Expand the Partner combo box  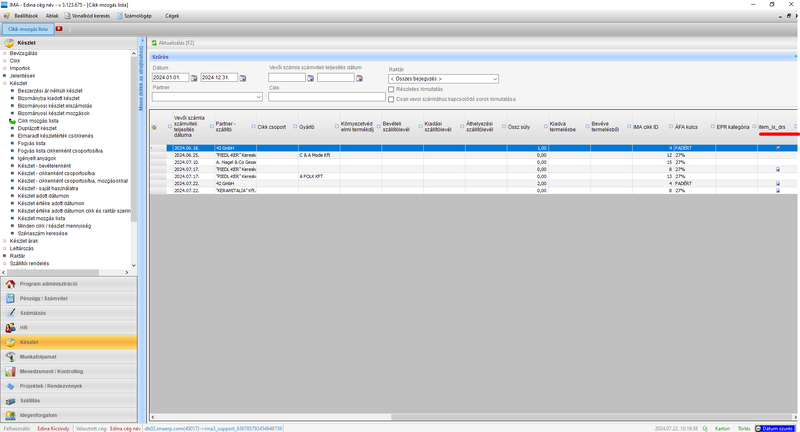coord(259,97)
